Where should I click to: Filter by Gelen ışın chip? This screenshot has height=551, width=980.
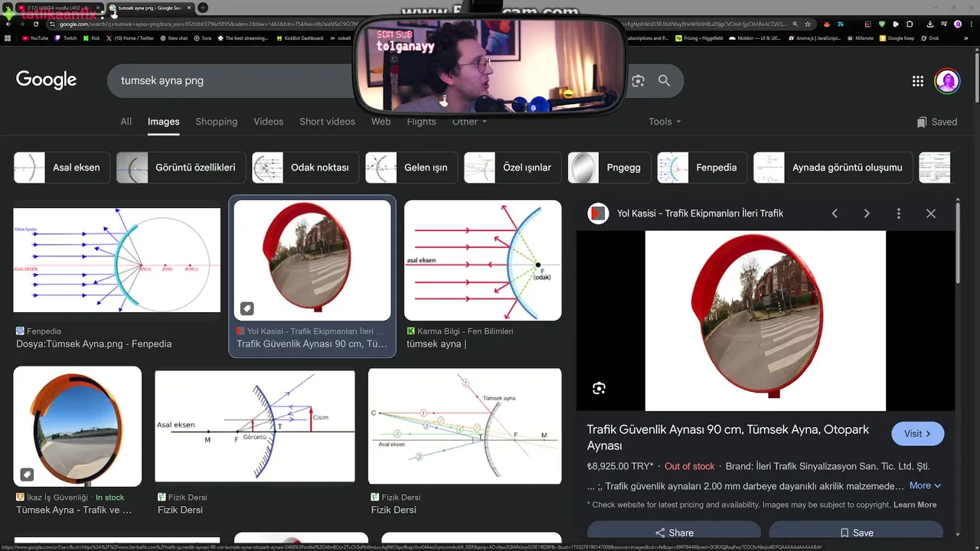[411, 168]
